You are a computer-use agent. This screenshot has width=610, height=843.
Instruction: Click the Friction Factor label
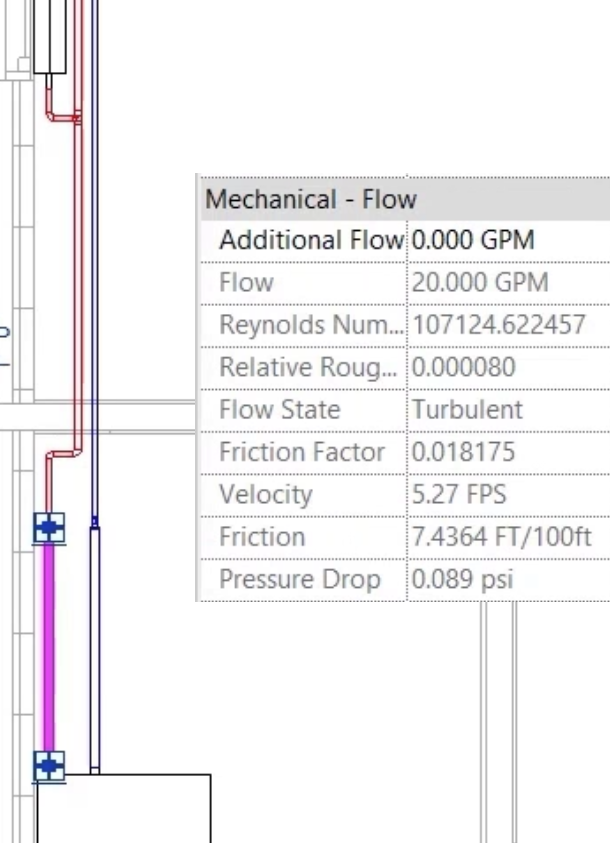coord(302,452)
